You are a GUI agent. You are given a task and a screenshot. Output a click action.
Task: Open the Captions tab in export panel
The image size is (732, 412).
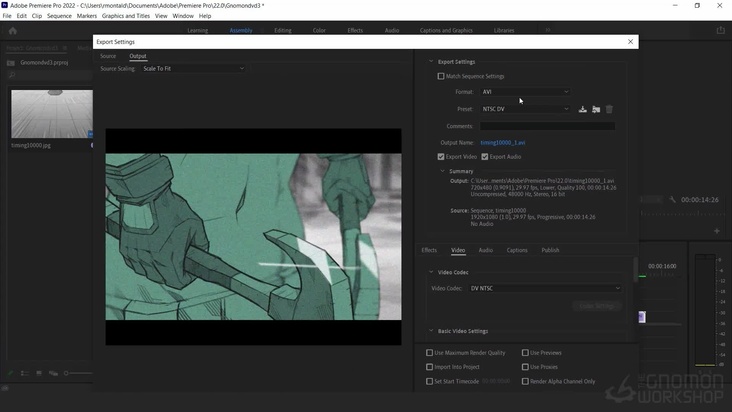point(517,250)
